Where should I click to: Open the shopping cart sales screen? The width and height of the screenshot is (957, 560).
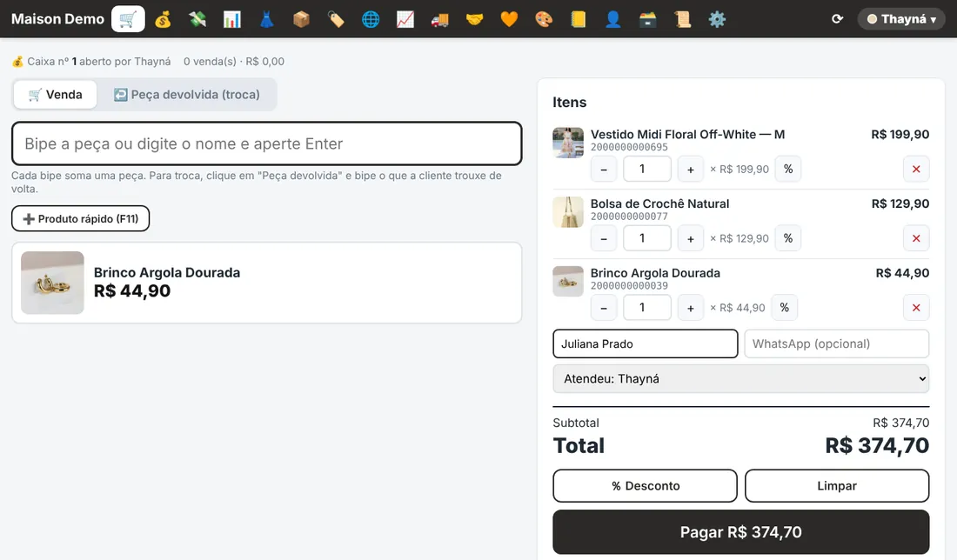click(128, 19)
